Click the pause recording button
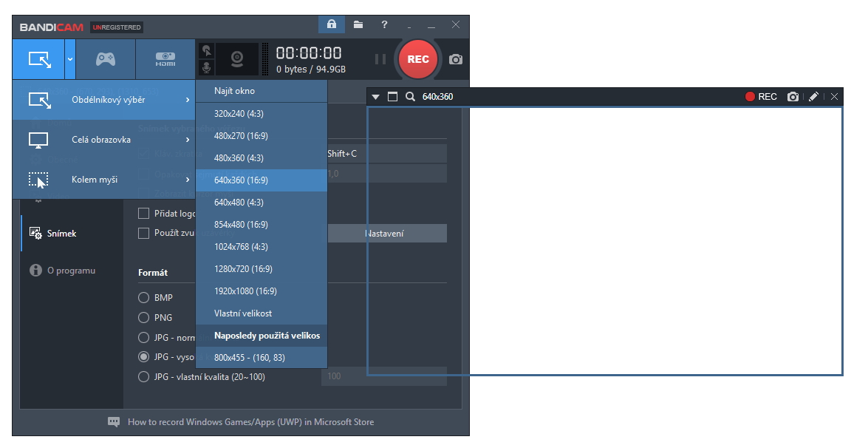Screen dimensions: 868x448 pyautogui.click(x=380, y=59)
